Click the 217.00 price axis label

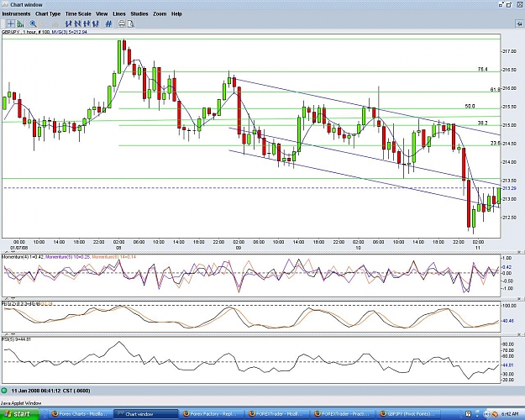point(509,51)
